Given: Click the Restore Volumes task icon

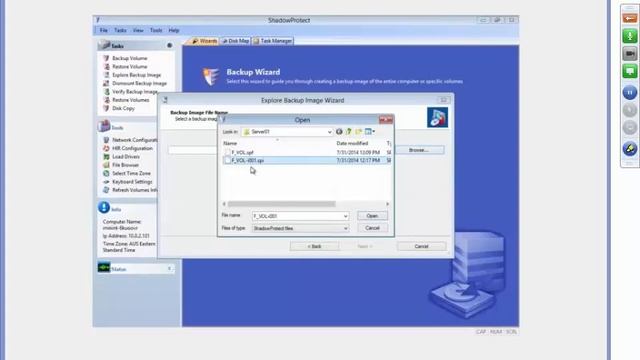Looking at the screenshot, I should [106, 100].
